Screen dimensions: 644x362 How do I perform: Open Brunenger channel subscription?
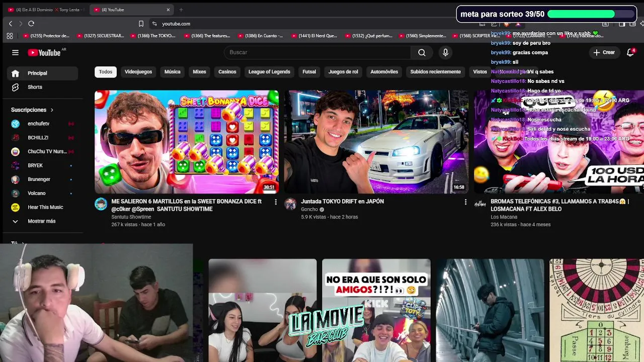tap(43, 179)
